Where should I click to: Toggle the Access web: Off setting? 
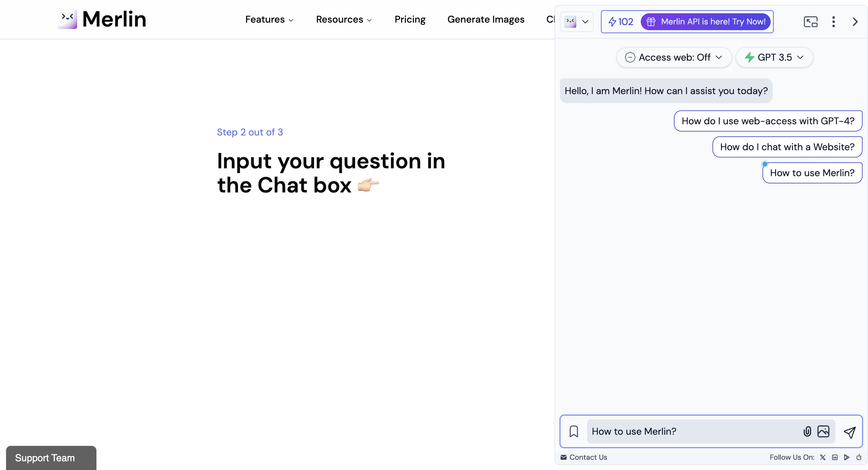674,57
